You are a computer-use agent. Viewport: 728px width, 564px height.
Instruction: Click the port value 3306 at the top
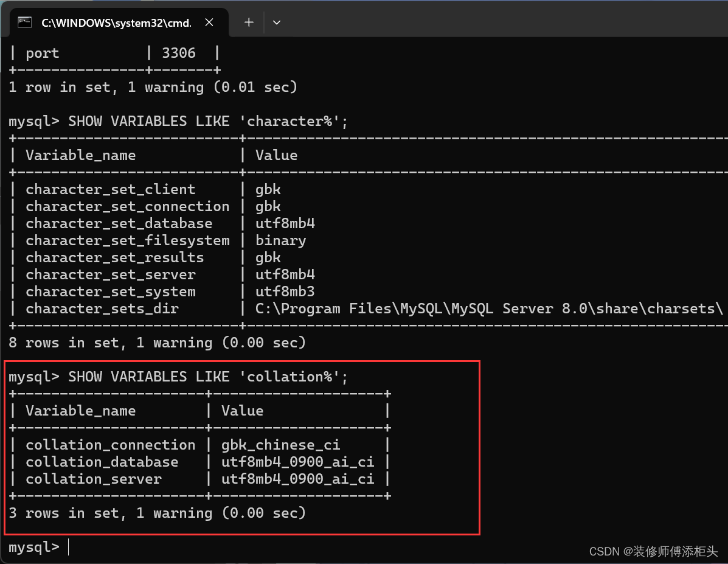point(179,53)
